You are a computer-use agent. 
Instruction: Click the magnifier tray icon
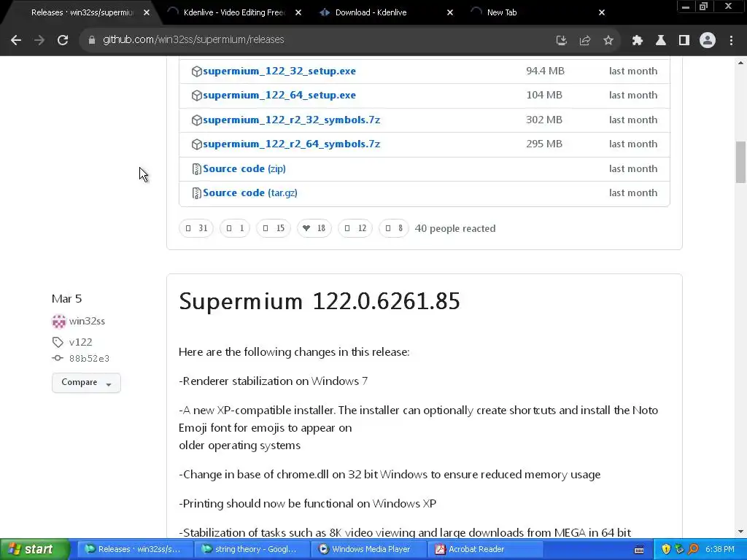point(693,550)
